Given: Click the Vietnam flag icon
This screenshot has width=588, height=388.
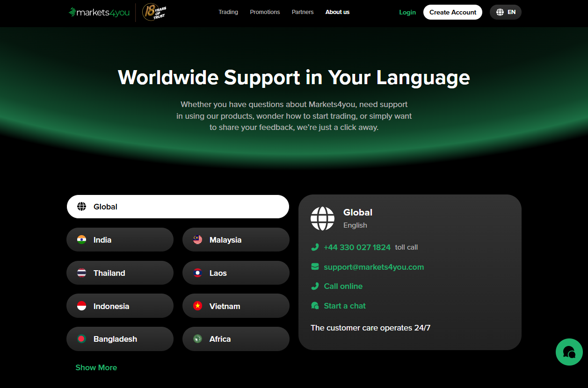Looking at the screenshot, I should coord(198,306).
